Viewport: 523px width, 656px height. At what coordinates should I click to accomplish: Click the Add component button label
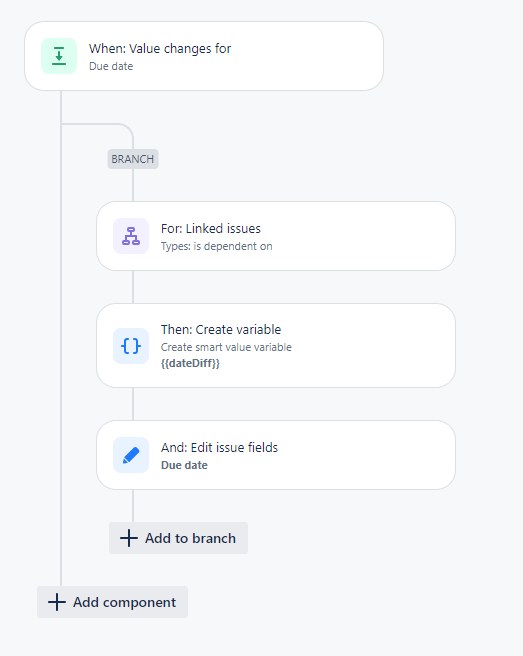tap(125, 602)
